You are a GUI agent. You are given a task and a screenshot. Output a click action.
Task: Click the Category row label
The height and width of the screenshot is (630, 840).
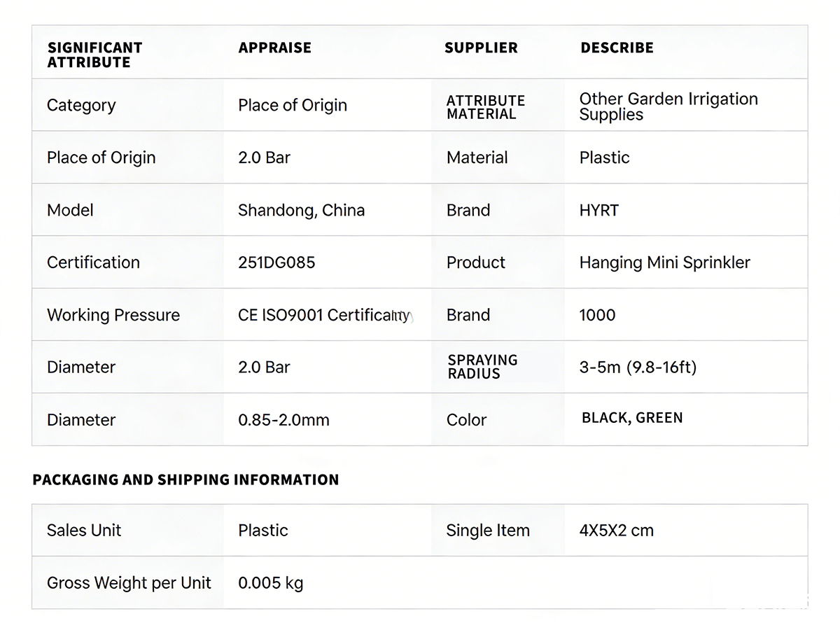tap(81, 105)
